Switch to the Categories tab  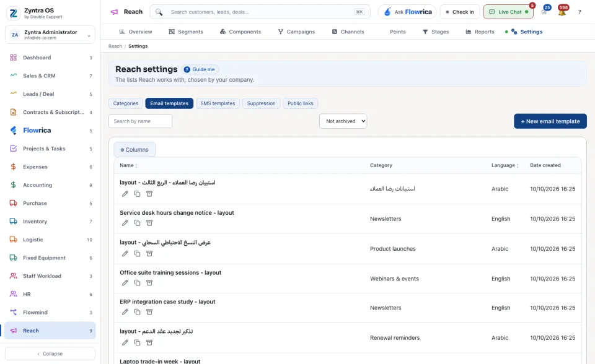tap(126, 103)
